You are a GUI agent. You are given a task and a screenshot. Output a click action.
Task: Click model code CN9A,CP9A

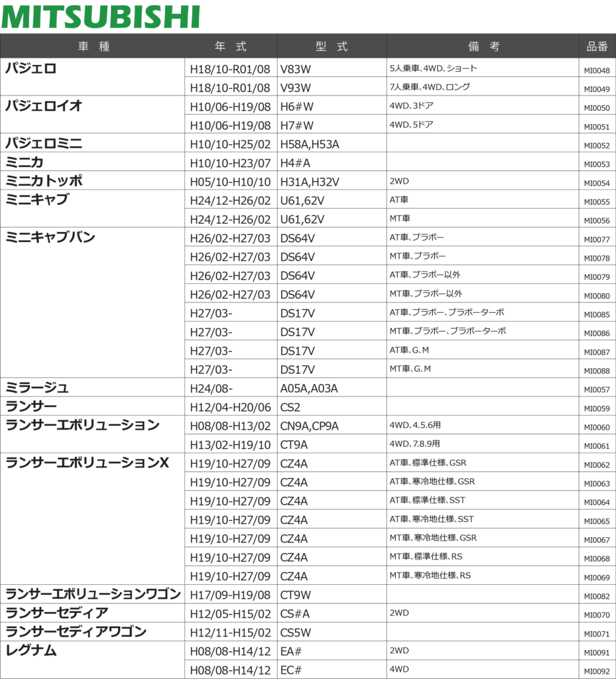309,426
